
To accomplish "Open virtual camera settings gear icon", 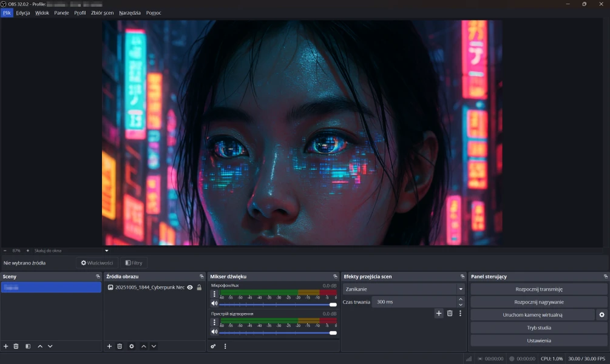I will [x=602, y=315].
